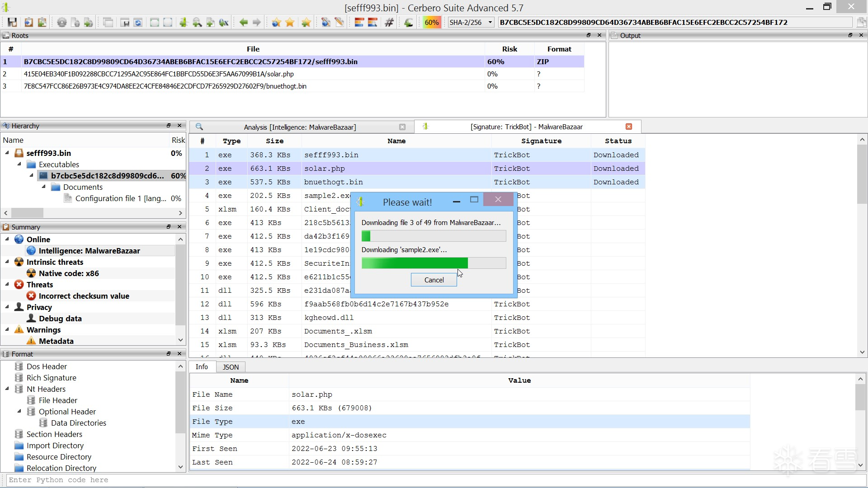Screen dimensions: 868x488
Task: Close the Signature TrickBot tab
Action: (628, 127)
